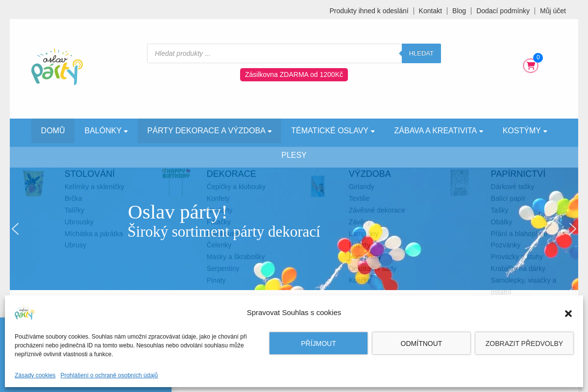The image size is (588, 392).
Task: Click the cup thumbnail beside Stolování
Action: (x=33, y=183)
